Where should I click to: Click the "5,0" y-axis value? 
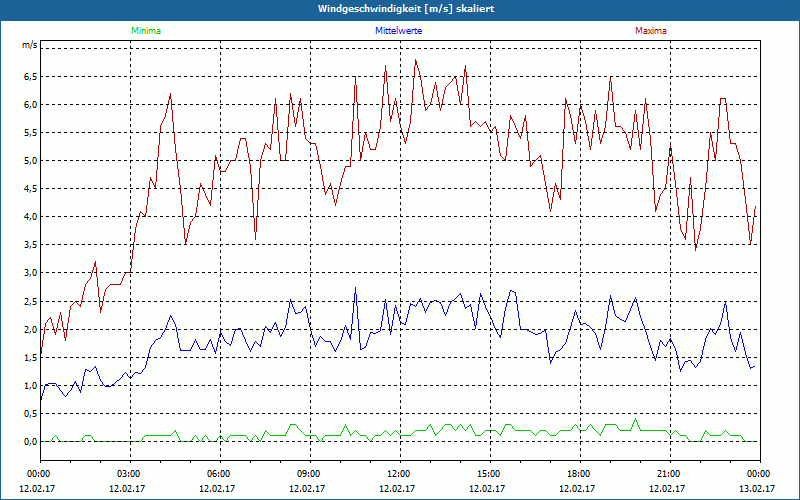pyautogui.click(x=31, y=161)
